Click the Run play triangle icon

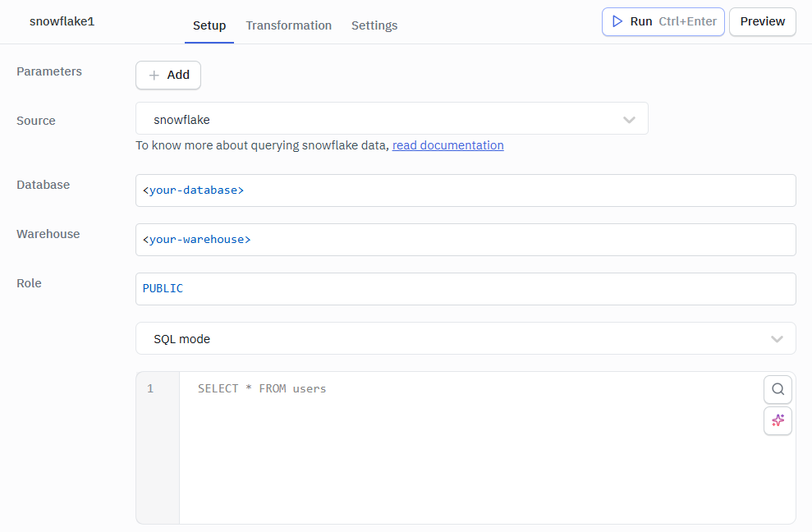tap(617, 21)
